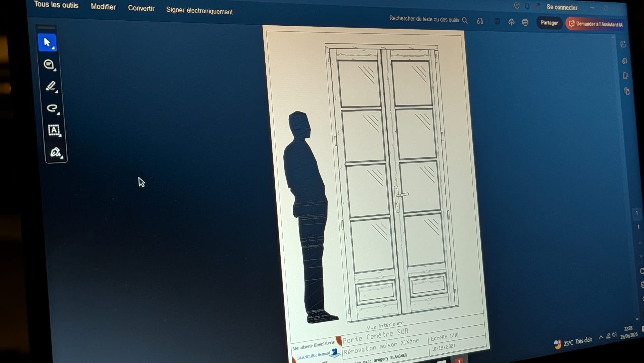Click the Rechercher du texte ou des outils field
The image size is (644, 363).
[424, 19]
